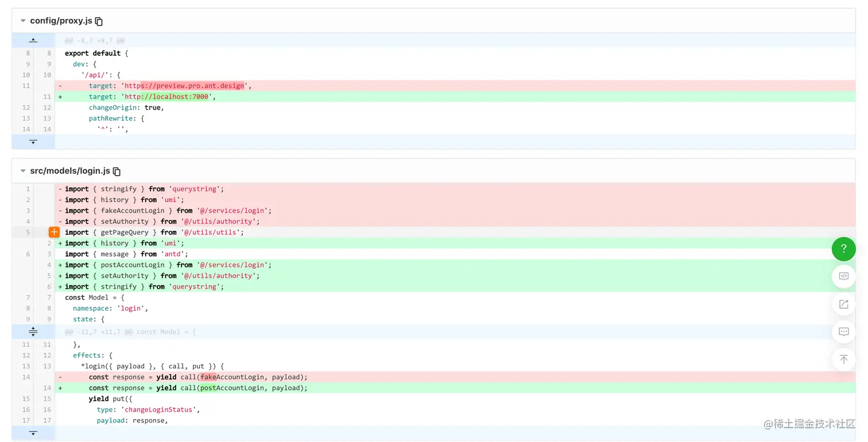This screenshot has width=868, height=442.
Task: Click the floating share/external link icon
Action: (x=843, y=304)
